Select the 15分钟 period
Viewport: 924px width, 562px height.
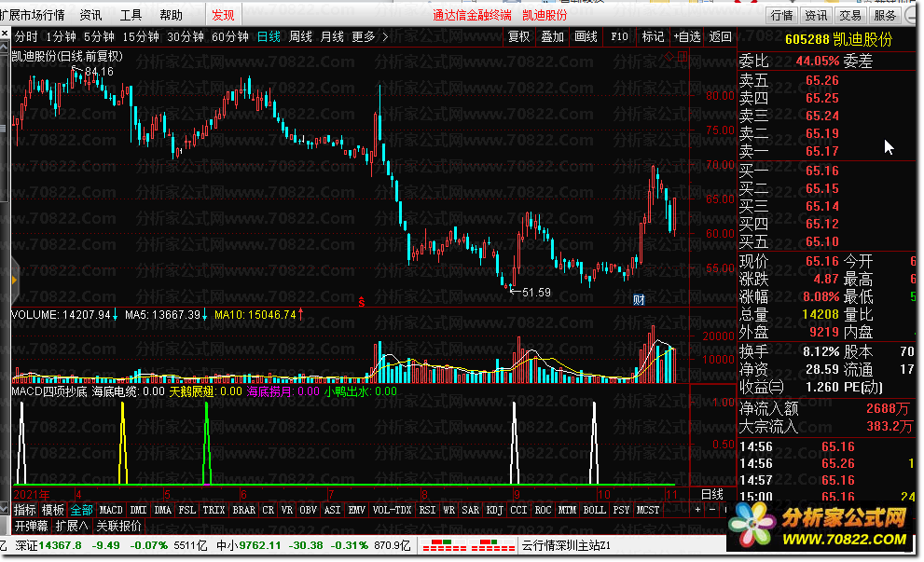coord(141,36)
